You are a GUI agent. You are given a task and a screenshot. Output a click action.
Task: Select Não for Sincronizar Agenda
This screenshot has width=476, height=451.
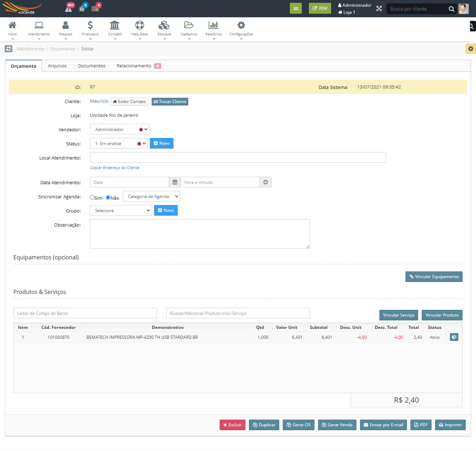pyautogui.click(x=108, y=198)
